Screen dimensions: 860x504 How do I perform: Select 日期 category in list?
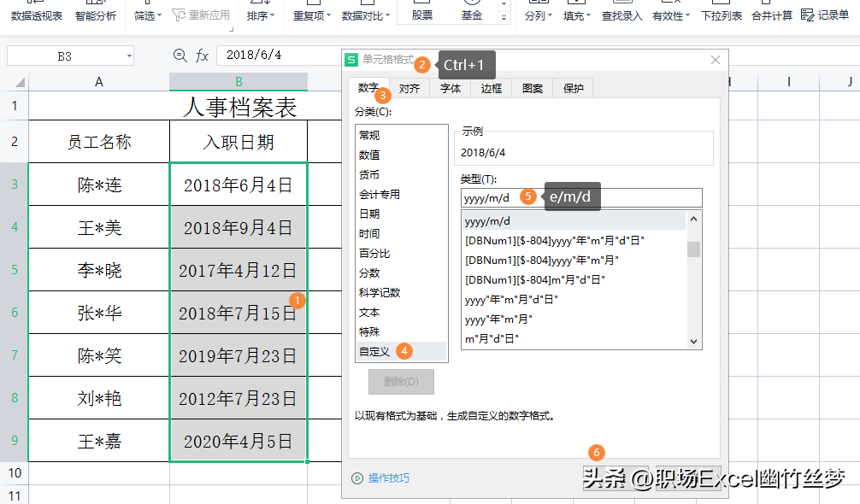tap(402, 214)
